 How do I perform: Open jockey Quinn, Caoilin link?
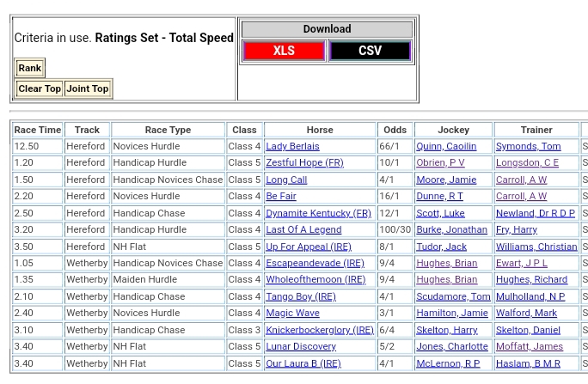[445, 147]
